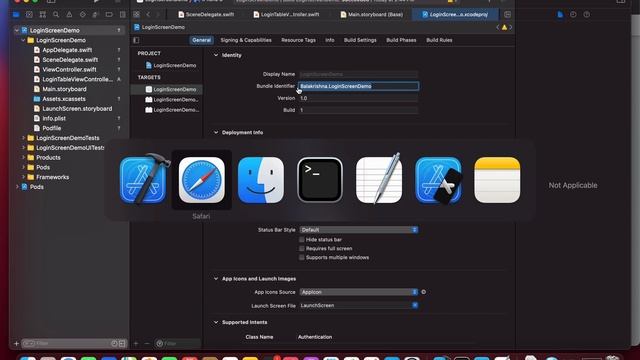Open the Test navigator diamond icon
This screenshot has width=640, height=360.
83,15
